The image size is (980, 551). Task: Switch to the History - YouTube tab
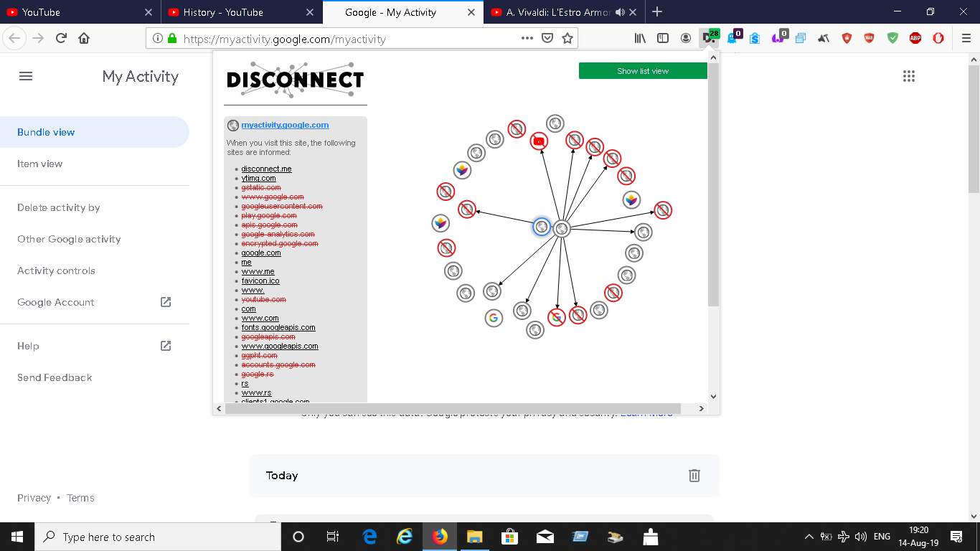coord(242,12)
